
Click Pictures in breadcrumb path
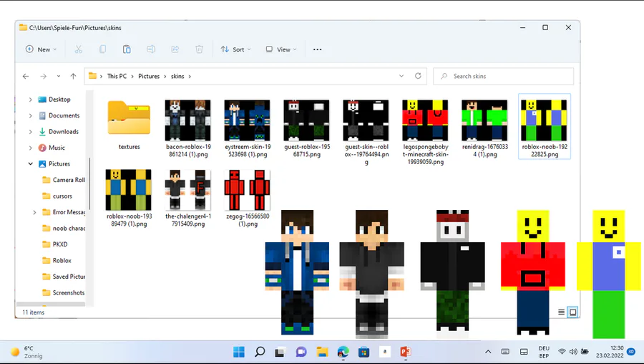pyautogui.click(x=149, y=76)
